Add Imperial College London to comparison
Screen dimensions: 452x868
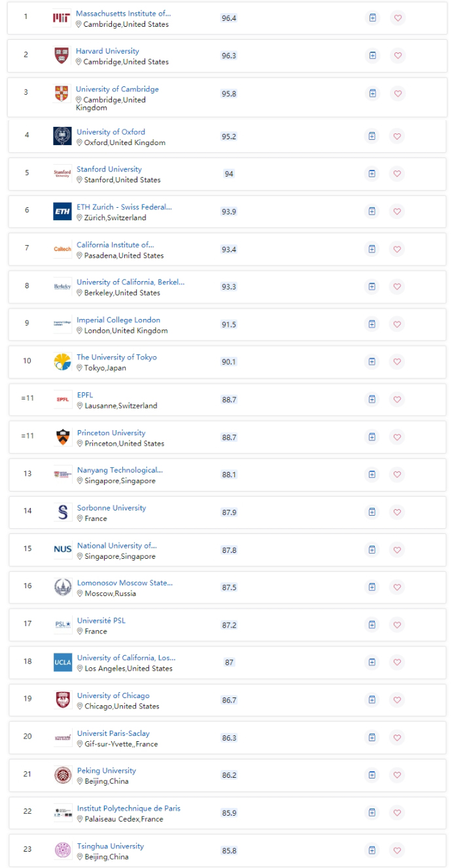click(x=372, y=324)
